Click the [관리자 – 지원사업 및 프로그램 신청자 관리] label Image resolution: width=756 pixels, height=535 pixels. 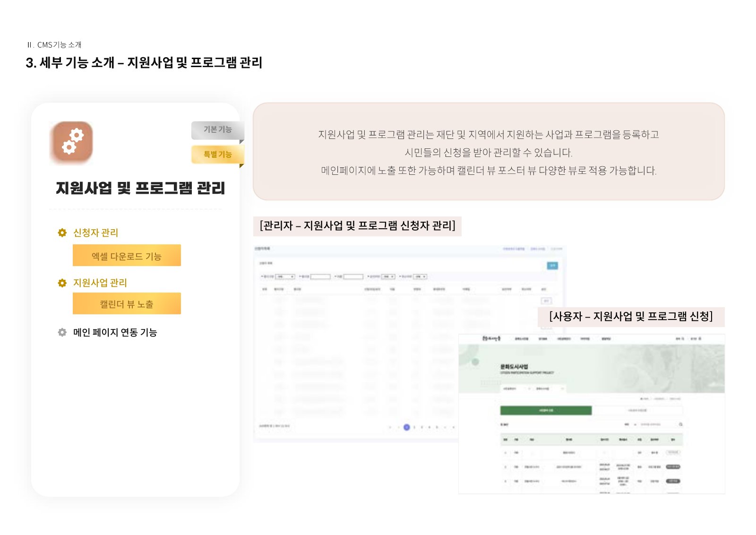pos(358,226)
